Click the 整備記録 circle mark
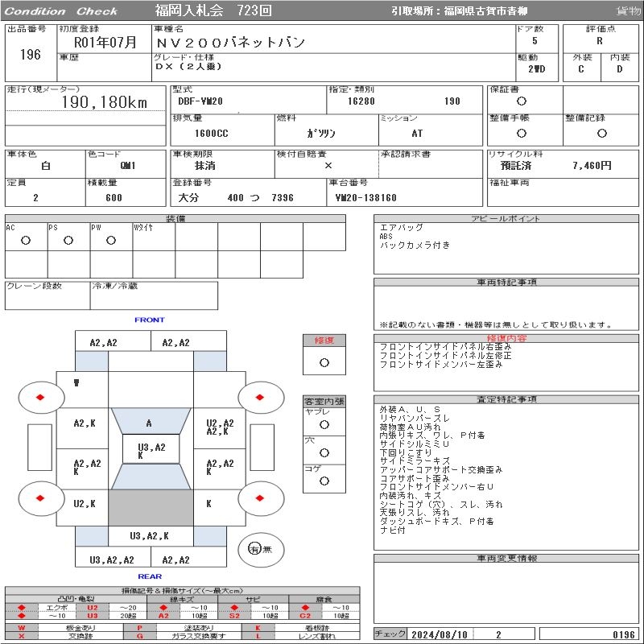The height and width of the screenshot is (644, 644). click(x=602, y=133)
